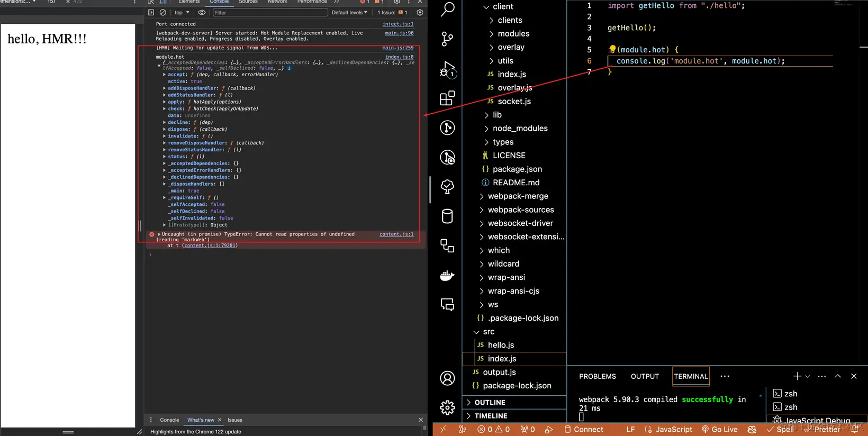Switch to the OUTPUT panel tab

coord(645,376)
